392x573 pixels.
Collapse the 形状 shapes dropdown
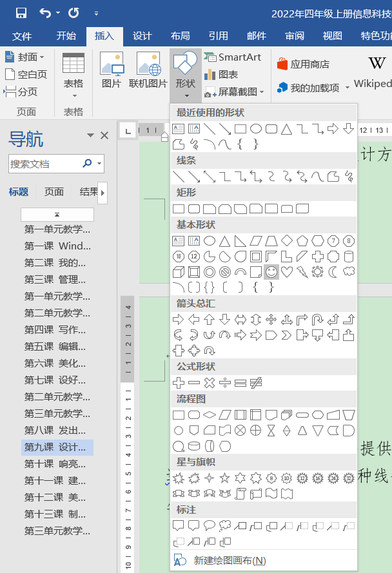[186, 75]
